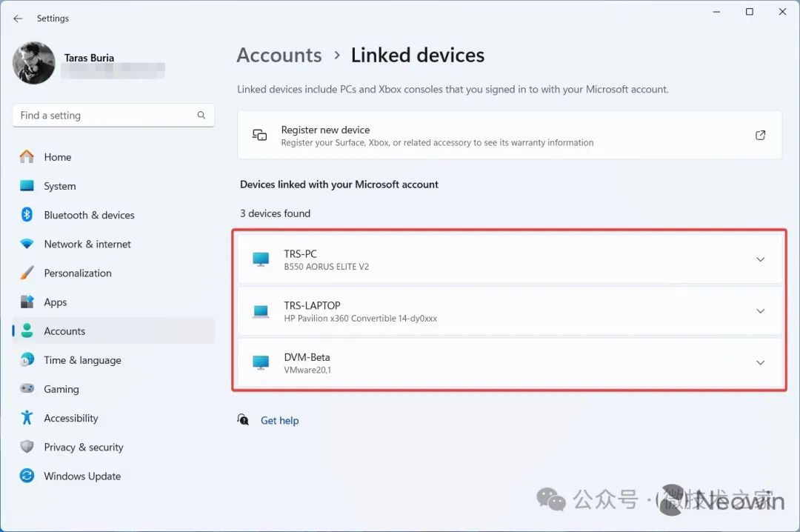Click the Get help icon
This screenshot has width=800, height=532.
(x=243, y=419)
